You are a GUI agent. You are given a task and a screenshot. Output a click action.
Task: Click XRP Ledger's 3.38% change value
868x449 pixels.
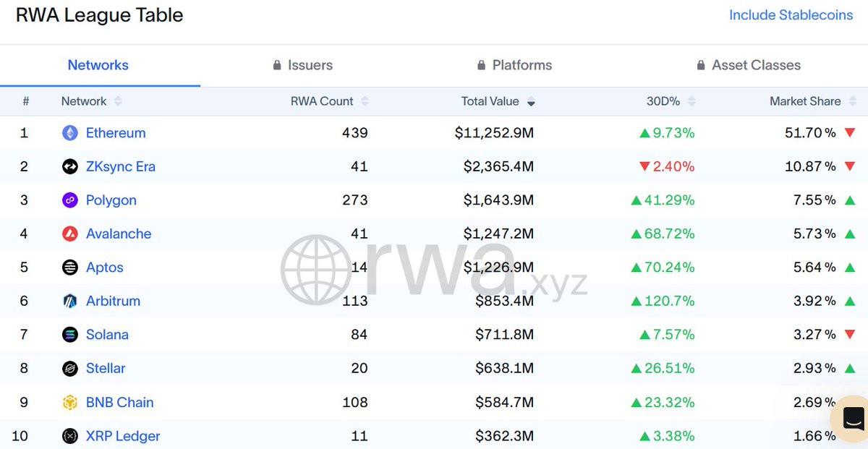pyautogui.click(x=673, y=436)
